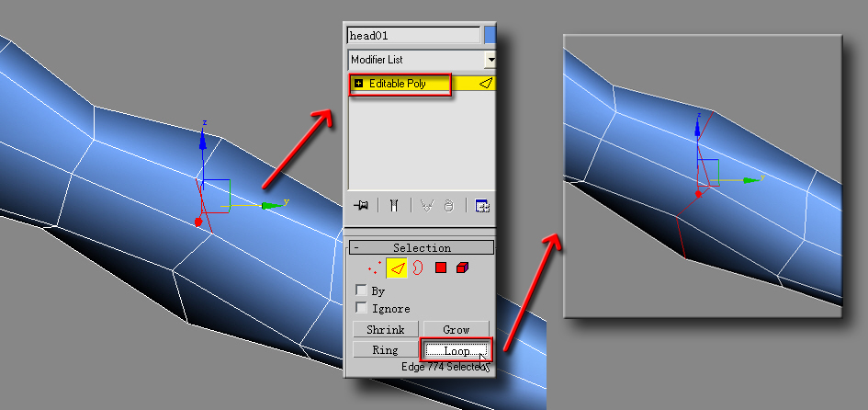
Task: Click the blue object color swatch
Action: point(490,35)
